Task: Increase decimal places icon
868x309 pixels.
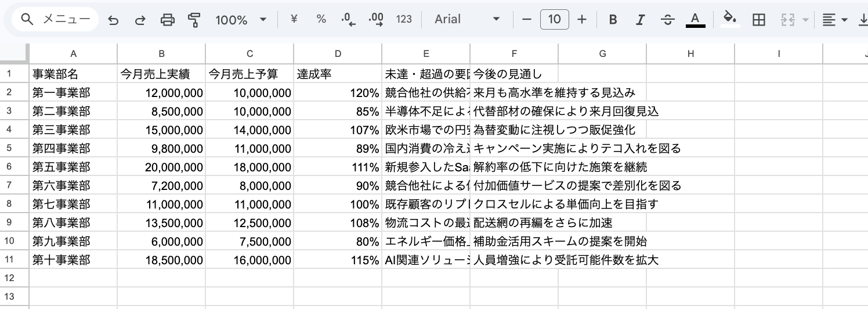Action: pyautogui.click(x=376, y=20)
